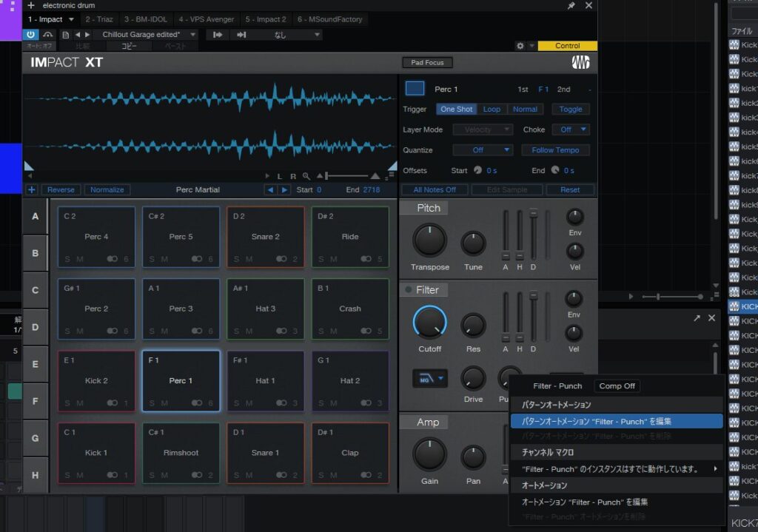Click the detach arrow icon in lower right panel
The width and height of the screenshot is (758, 532).
click(697, 318)
